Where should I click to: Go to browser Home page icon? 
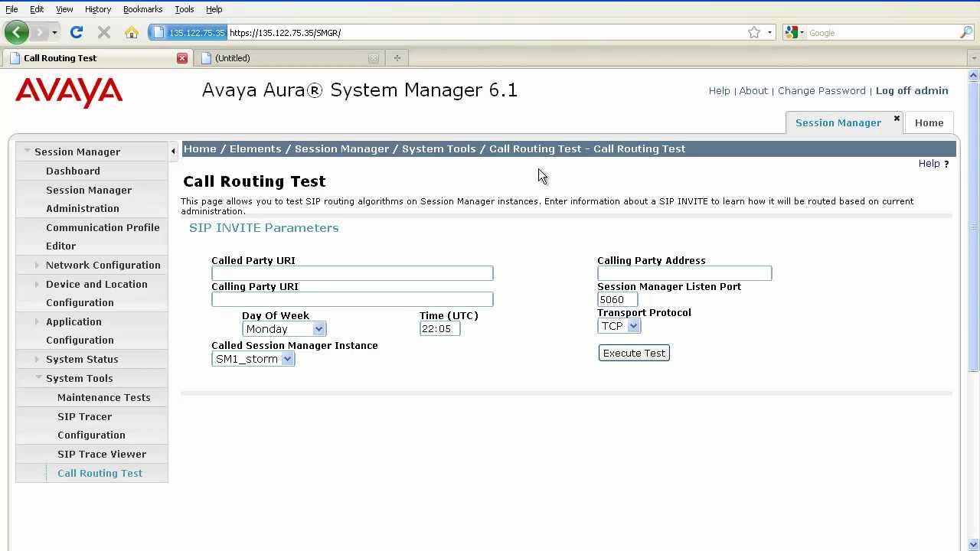pos(132,32)
